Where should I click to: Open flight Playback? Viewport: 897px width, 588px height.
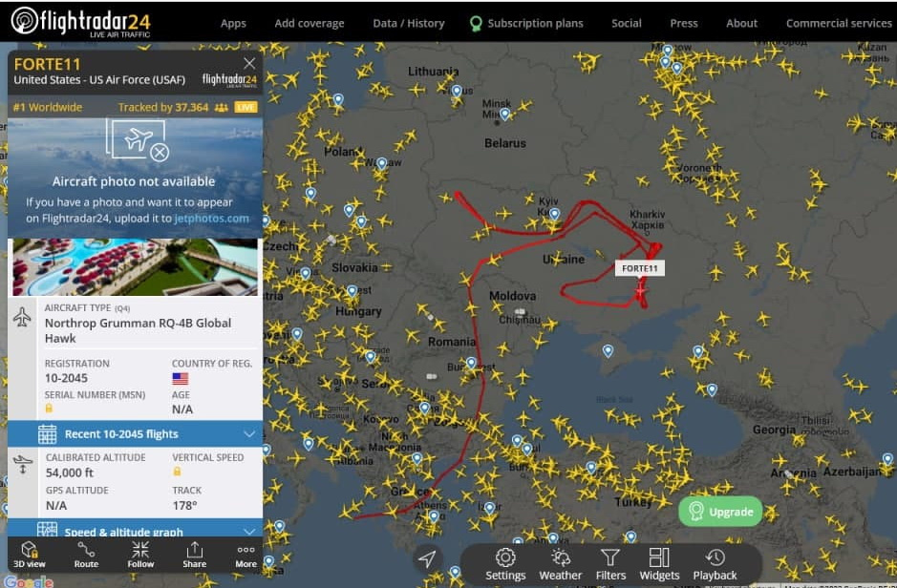pyautogui.click(x=715, y=564)
